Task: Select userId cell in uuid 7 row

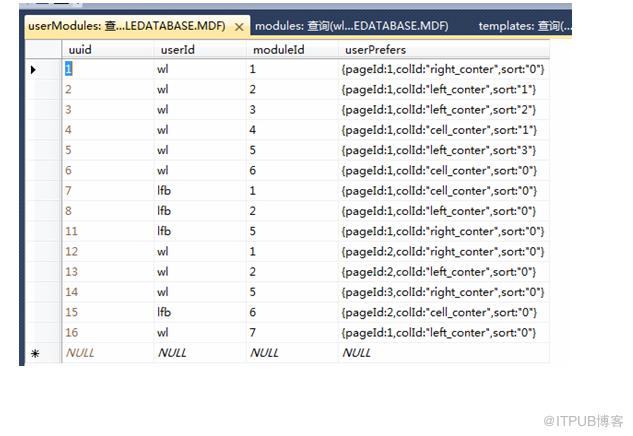Action: tap(200, 191)
